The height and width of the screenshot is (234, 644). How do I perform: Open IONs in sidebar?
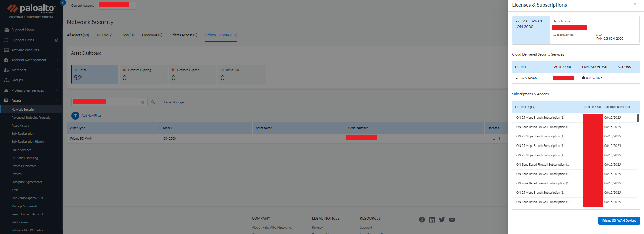tap(15, 190)
